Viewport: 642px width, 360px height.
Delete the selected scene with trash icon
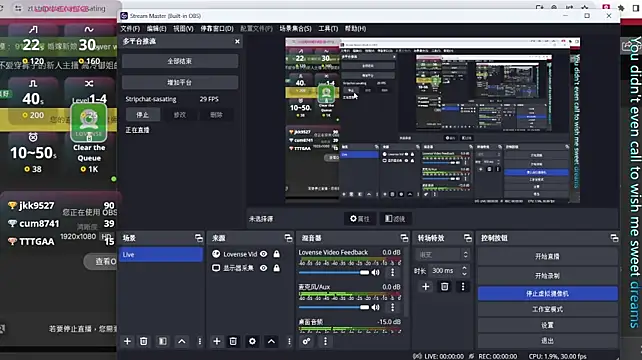click(x=144, y=341)
